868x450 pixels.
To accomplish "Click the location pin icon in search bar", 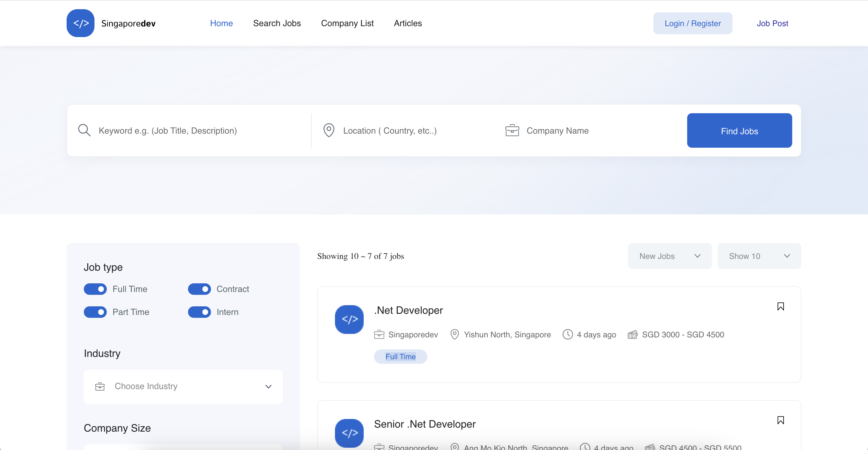I will click(329, 130).
